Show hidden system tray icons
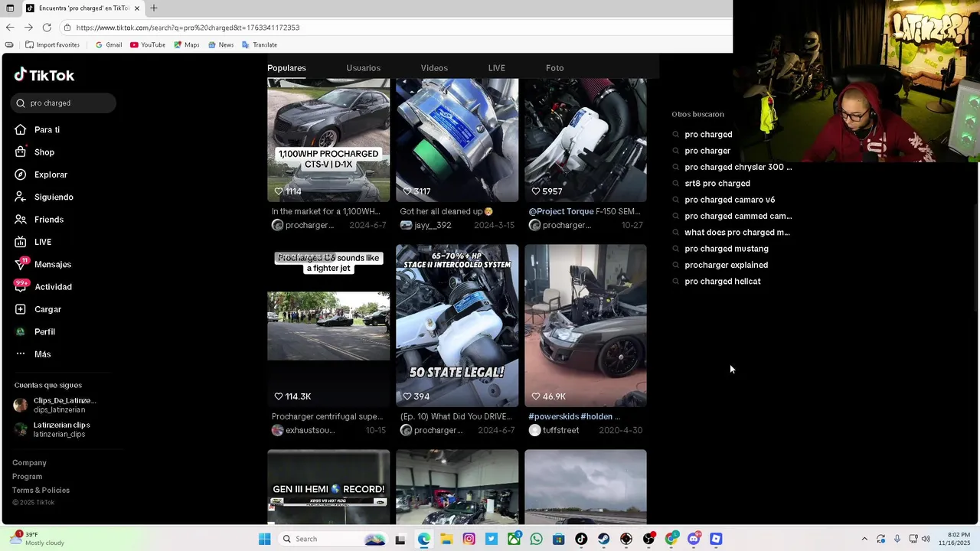The height and width of the screenshot is (551, 980). coord(864,539)
